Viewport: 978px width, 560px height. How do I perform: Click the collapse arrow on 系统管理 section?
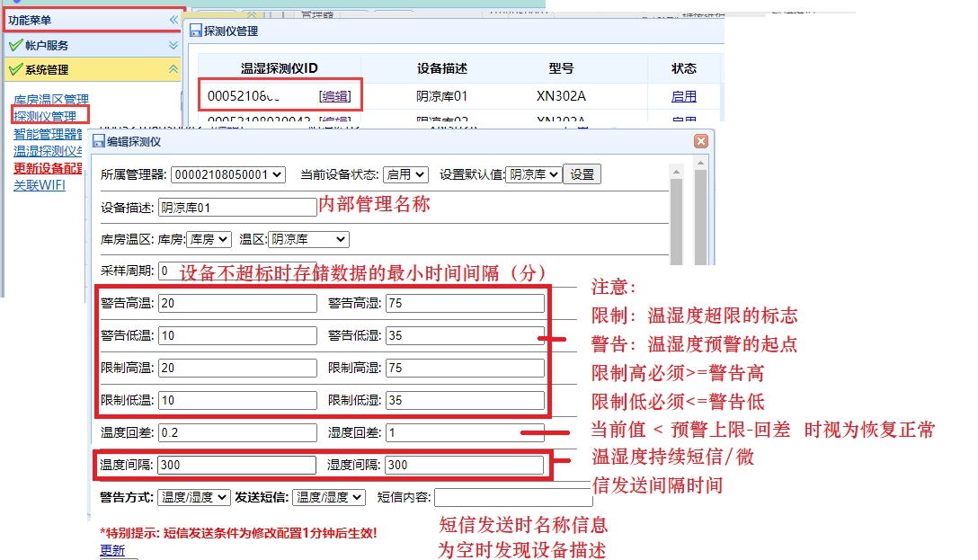pos(173,68)
